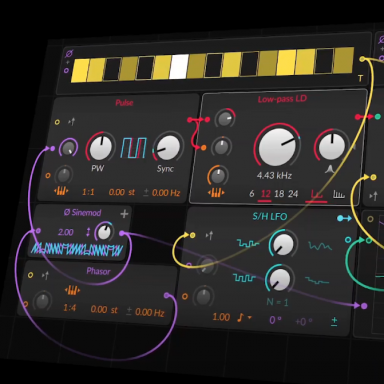Screen dimensions: 384x384
Task: Click the N = 1 value in S/H LFO
Action: coord(277,302)
